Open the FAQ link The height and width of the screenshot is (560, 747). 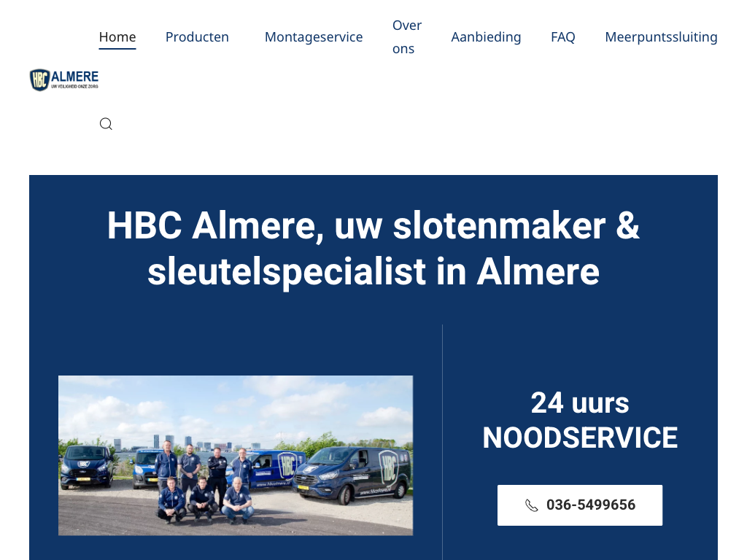pyautogui.click(x=562, y=37)
